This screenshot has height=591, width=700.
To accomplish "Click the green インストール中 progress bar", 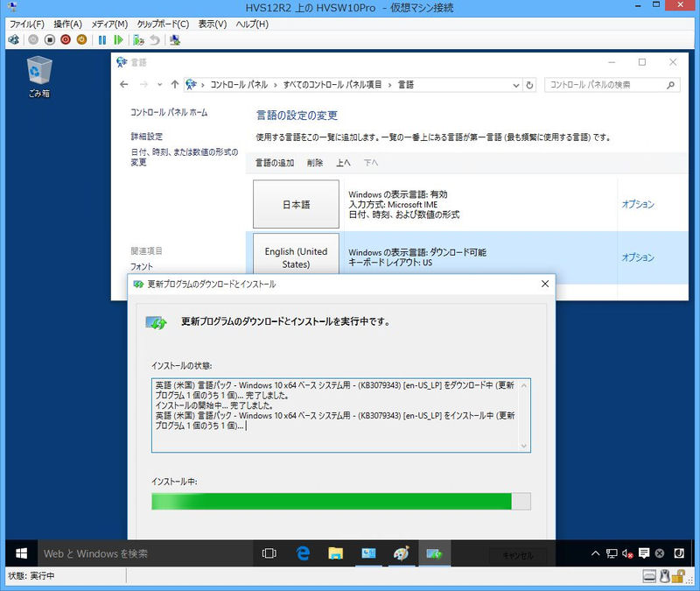I will click(341, 501).
